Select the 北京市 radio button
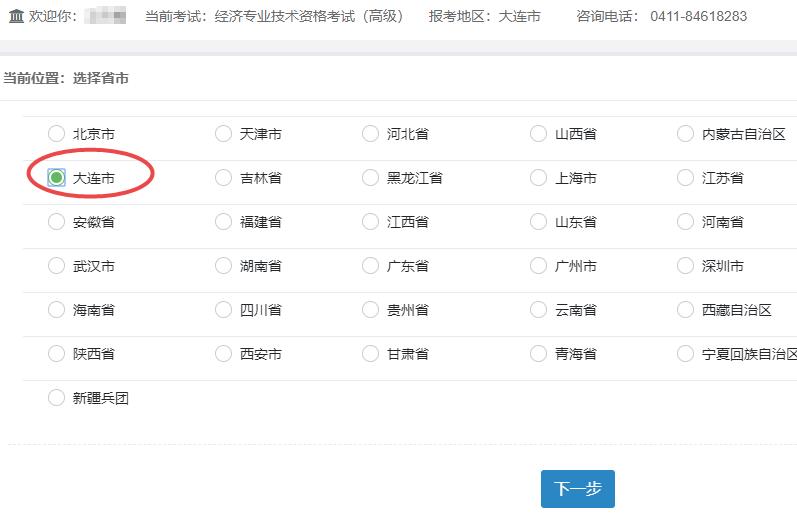This screenshot has width=797, height=514. pos(56,134)
